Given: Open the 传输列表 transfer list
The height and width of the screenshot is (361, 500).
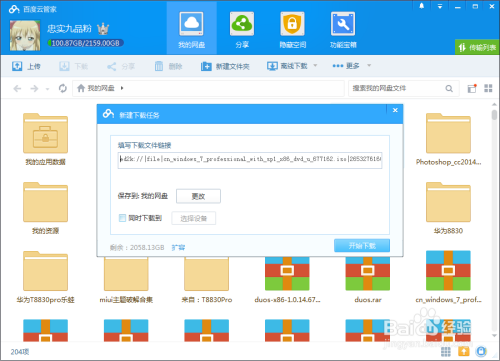Looking at the screenshot, I should [477, 47].
